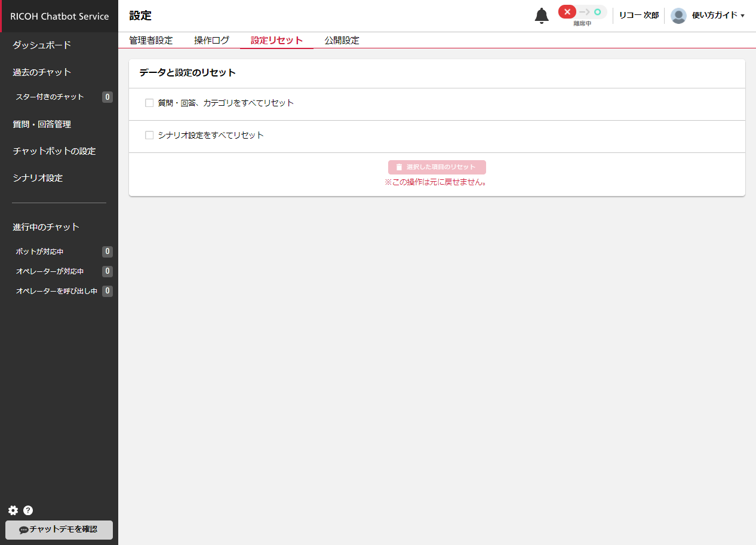Select シナリオ設定 in the sidebar
756x545 pixels.
(38, 178)
